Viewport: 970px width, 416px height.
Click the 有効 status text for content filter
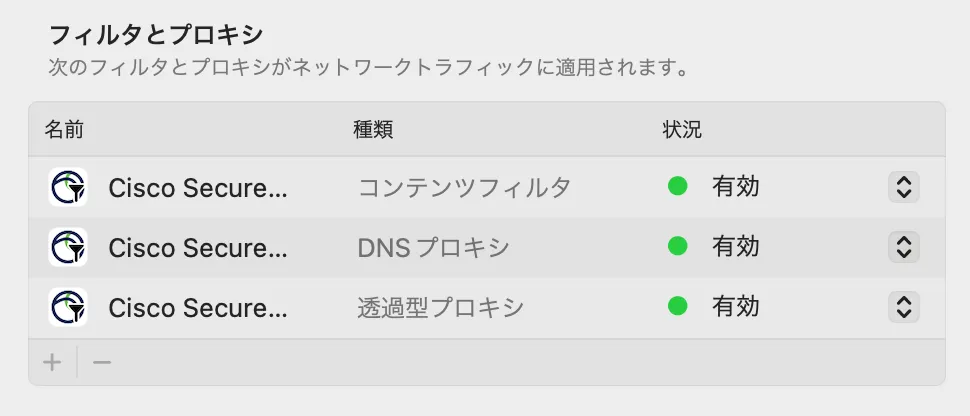[x=736, y=187]
